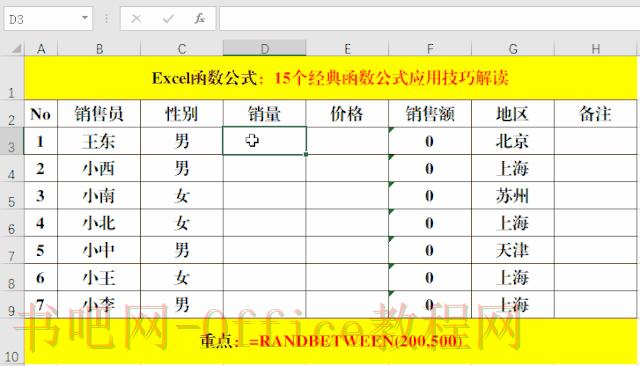
Task: Select column G header
Action: (513, 49)
